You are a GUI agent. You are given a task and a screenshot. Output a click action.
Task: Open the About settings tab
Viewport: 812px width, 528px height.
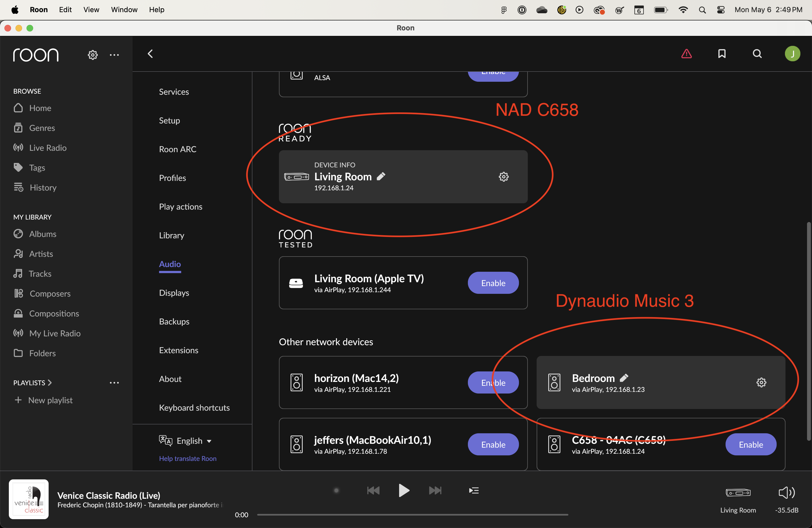coord(170,379)
